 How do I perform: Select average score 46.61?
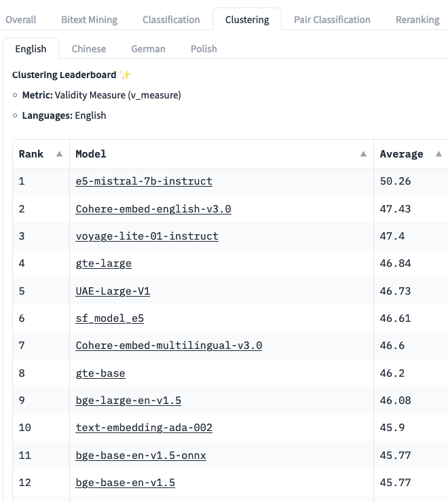(x=395, y=318)
